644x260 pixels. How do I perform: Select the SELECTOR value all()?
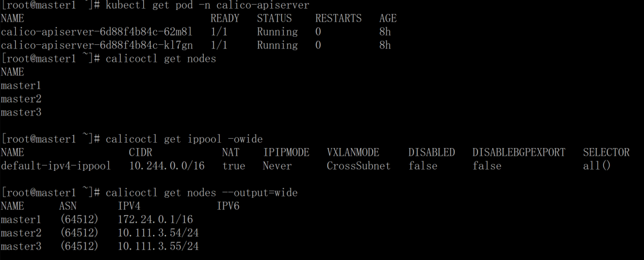[x=597, y=166]
